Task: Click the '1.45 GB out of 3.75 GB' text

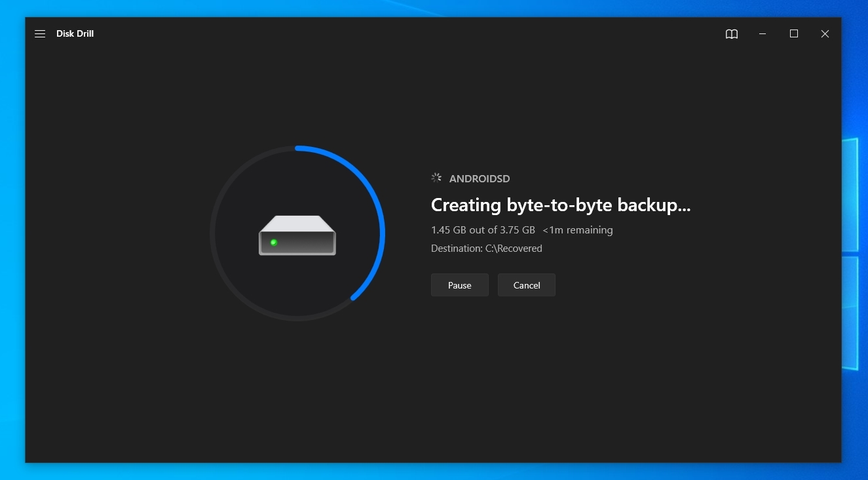Action: (x=483, y=230)
